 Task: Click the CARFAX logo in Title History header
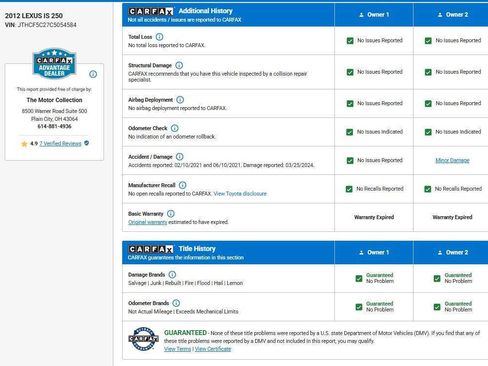tap(151, 249)
